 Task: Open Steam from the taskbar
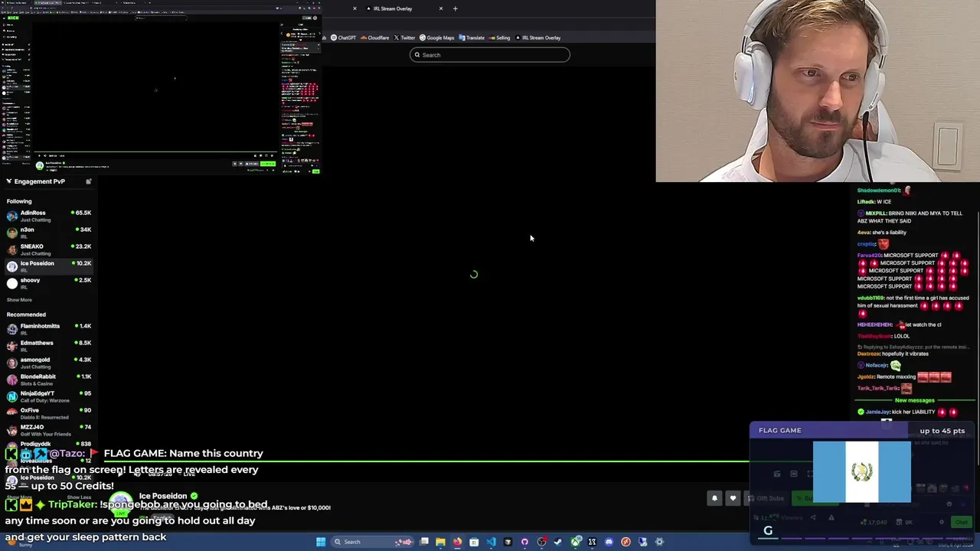(558, 542)
